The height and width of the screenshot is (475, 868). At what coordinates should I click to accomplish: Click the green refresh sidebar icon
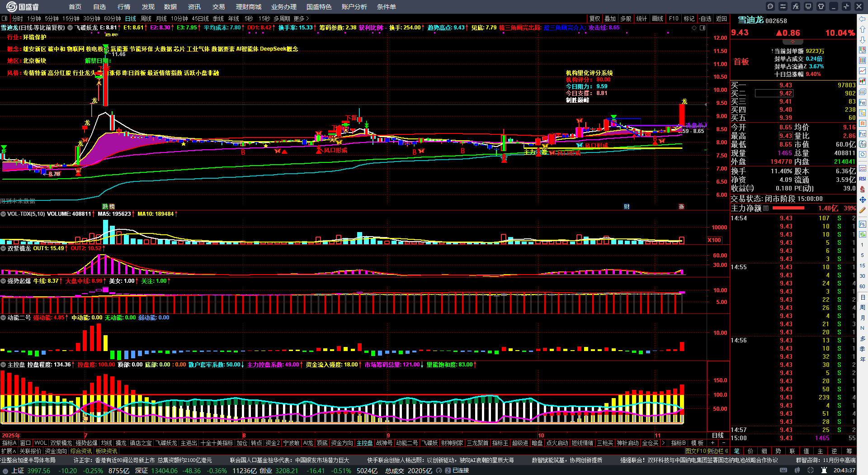pyautogui.click(x=863, y=234)
